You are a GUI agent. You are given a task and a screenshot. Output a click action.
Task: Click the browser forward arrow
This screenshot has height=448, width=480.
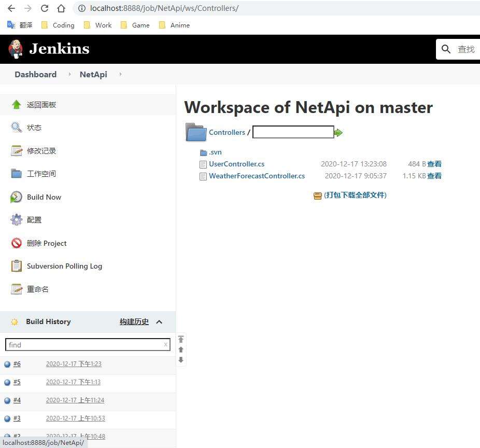(x=28, y=8)
